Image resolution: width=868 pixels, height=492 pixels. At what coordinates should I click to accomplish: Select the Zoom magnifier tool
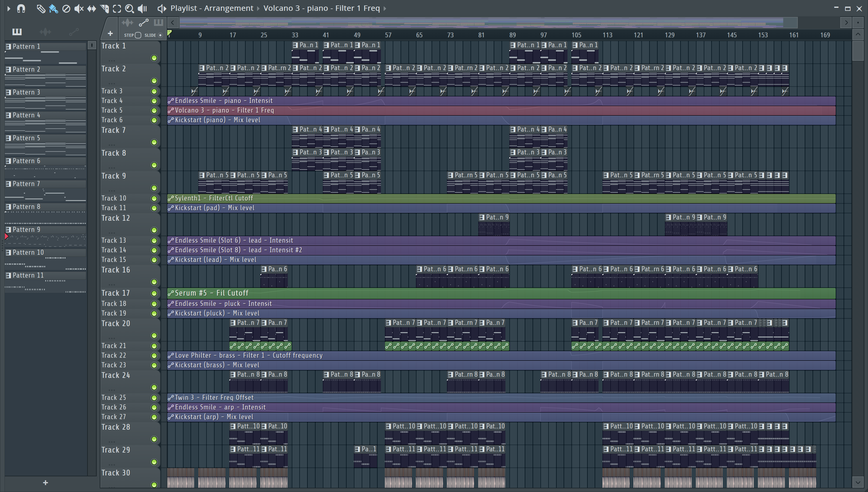click(130, 8)
